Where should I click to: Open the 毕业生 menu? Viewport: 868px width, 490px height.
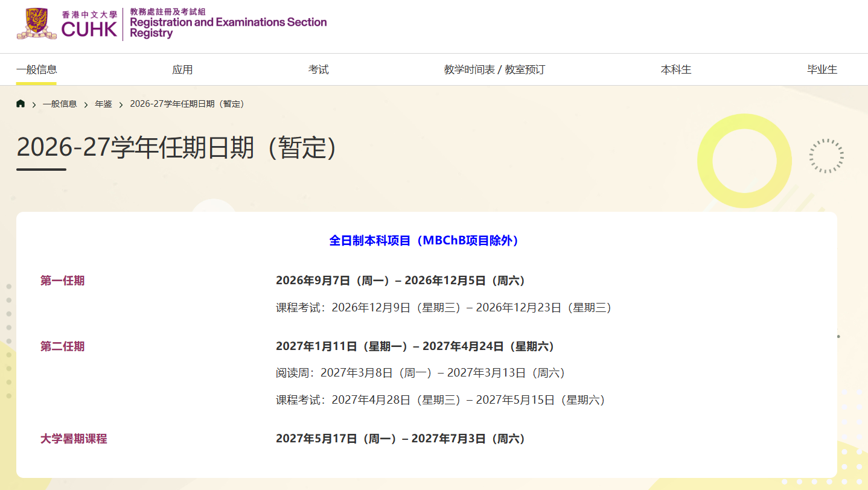(822, 69)
